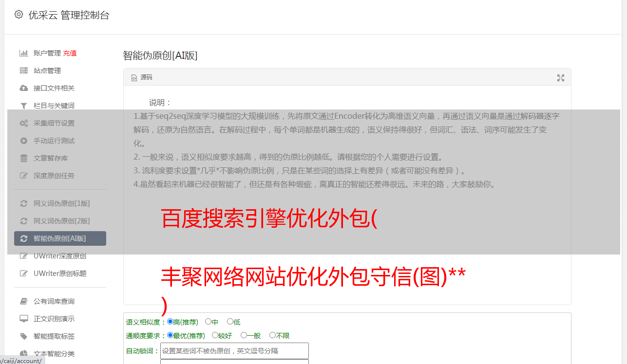The width and height of the screenshot is (627, 364).
Task: Click the settings gear icon beside 优采云
Action: click(19, 15)
